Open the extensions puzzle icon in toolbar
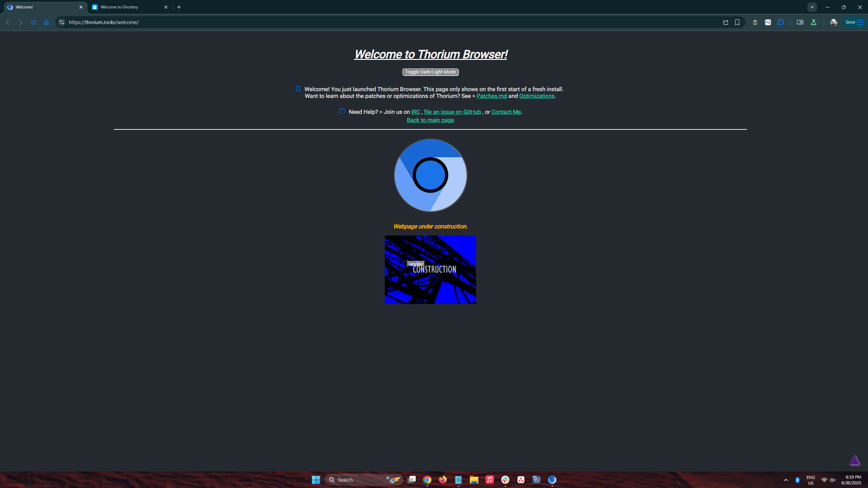Viewport: 868px width, 488px height. [782, 22]
